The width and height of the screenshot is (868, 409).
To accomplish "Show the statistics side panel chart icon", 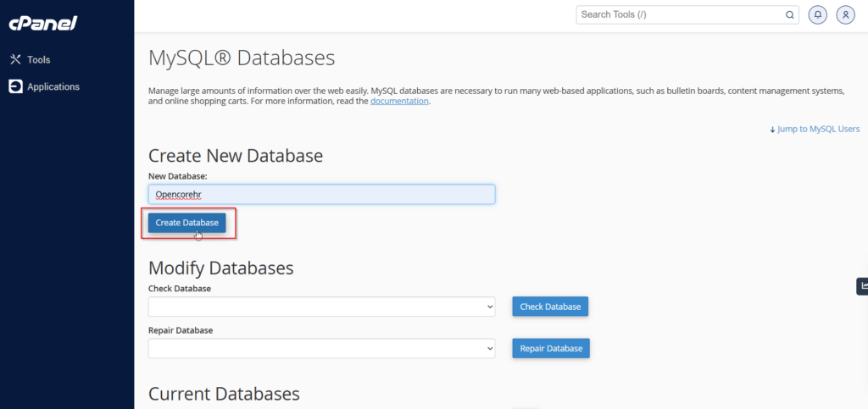I will [x=862, y=285].
